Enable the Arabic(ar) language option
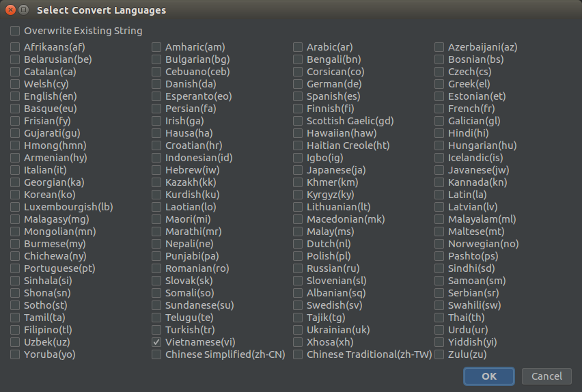This screenshot has height=392, width=582. [298, 47]
